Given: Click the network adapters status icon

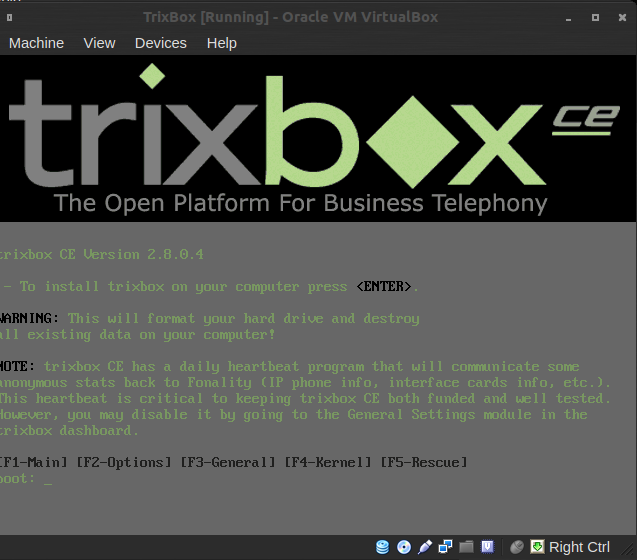Looking at the screenshot, I should point(446,547).
